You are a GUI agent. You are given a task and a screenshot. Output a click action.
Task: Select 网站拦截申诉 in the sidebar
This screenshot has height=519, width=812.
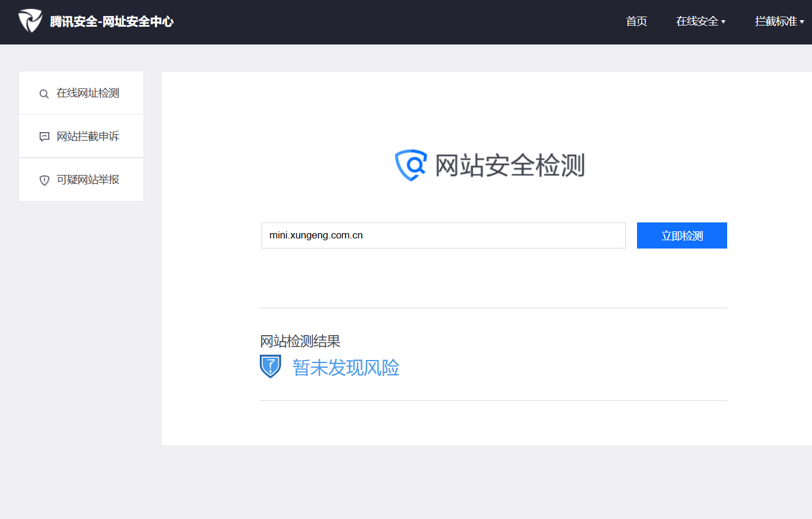click(81, 136)
